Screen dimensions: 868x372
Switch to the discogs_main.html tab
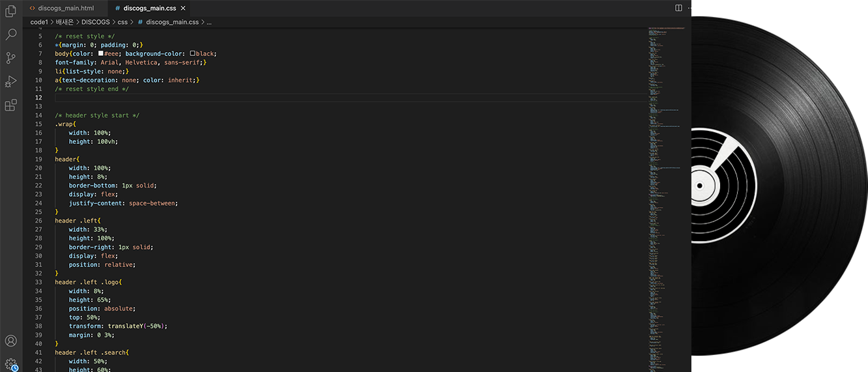62,8
